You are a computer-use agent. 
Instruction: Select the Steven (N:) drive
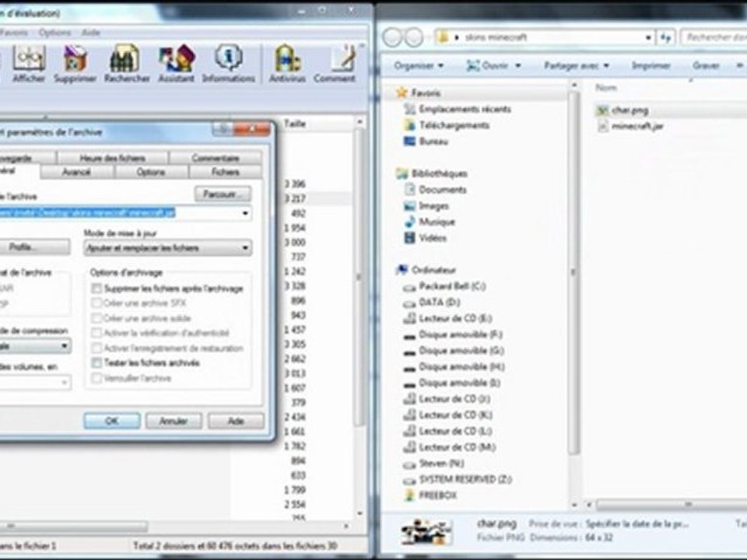[x=433, y=464]
